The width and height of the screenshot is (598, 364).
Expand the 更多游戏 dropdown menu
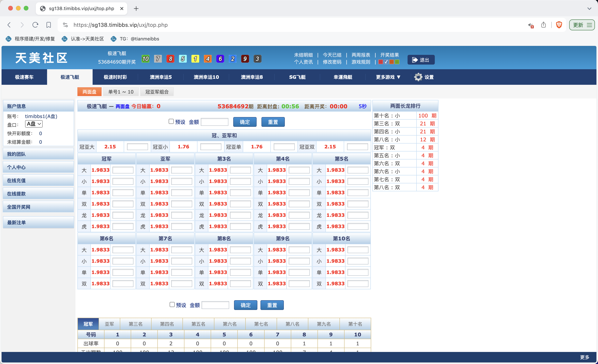tap(388, 77)
